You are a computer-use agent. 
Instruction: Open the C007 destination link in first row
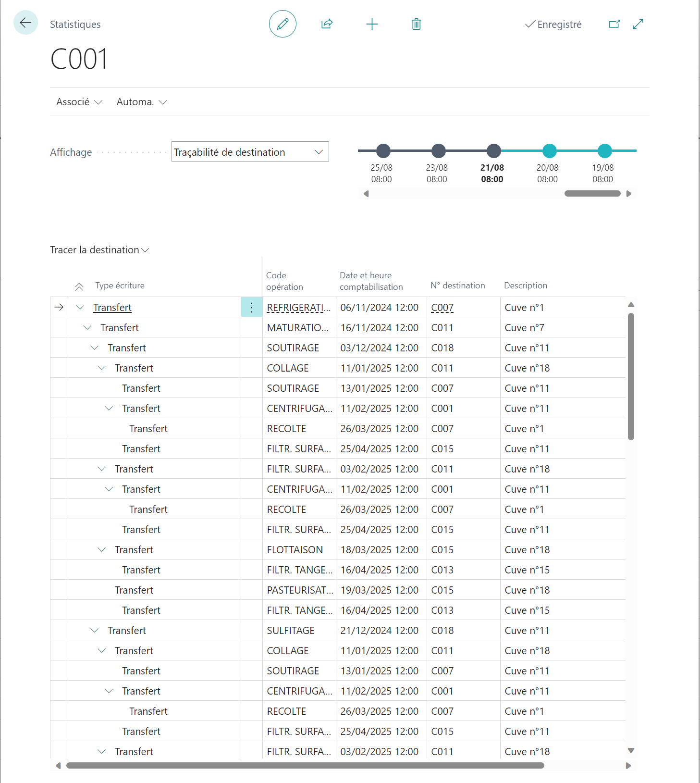tap(442, 308)
